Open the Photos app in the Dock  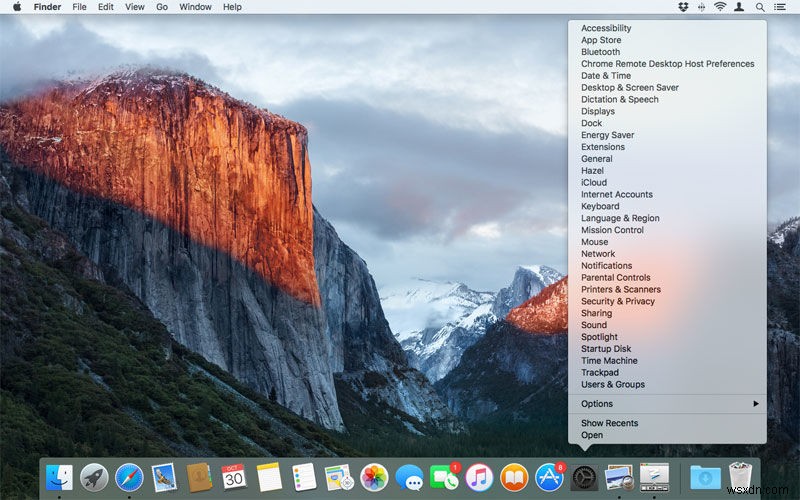click(x=373, y=477)
